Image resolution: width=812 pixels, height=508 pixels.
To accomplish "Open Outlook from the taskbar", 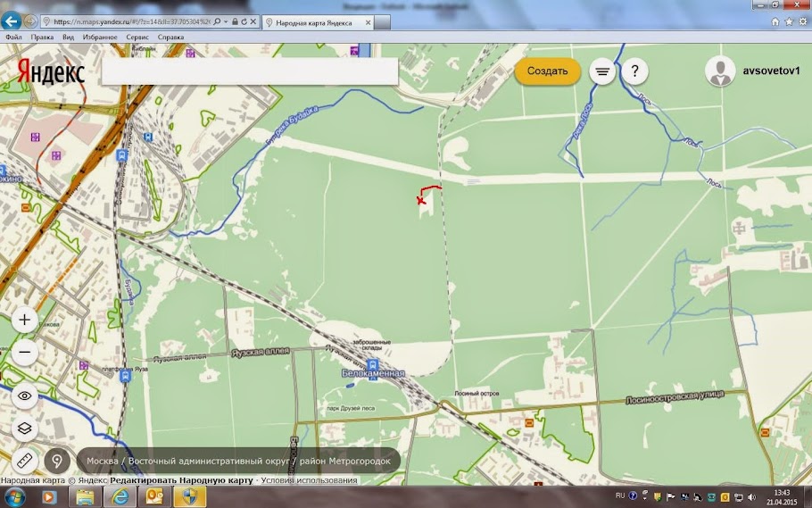I will pyautogui.click(x=154, y=497).
